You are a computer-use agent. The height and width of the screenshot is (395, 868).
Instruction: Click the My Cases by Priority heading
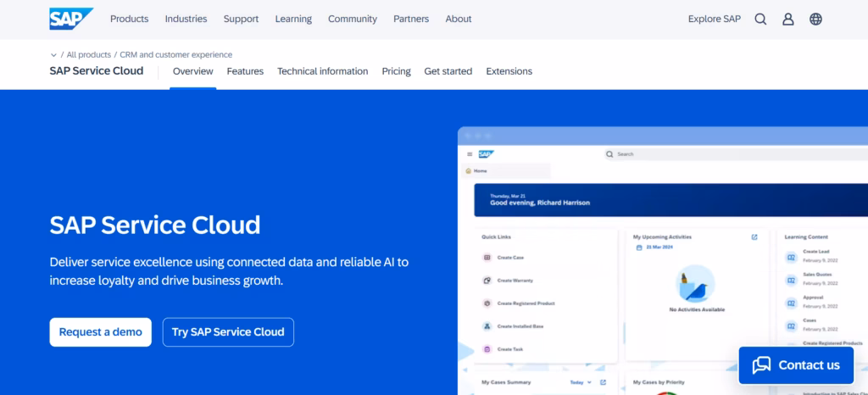pyautogui.click(x=659, y=382)
